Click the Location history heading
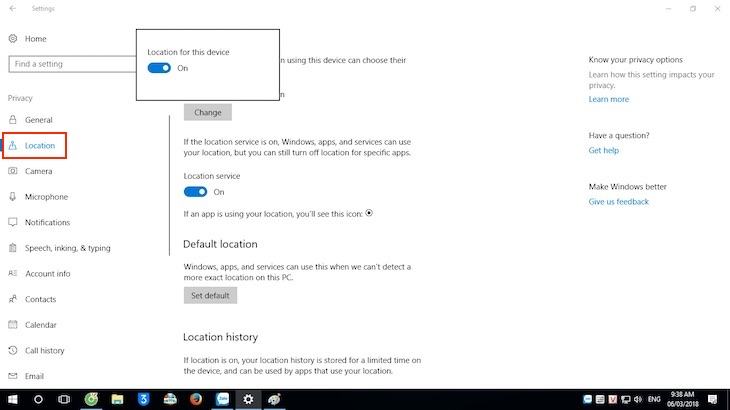This screenshot has height=410, width=730. [220, 337]
